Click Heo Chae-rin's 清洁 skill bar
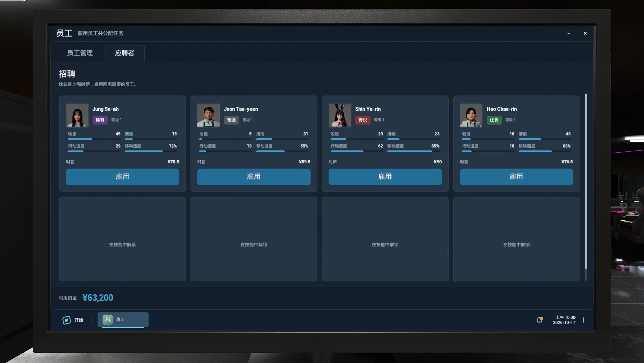Image resolution: width=644 pixels, height=363 pixels. tap(545, 139)
